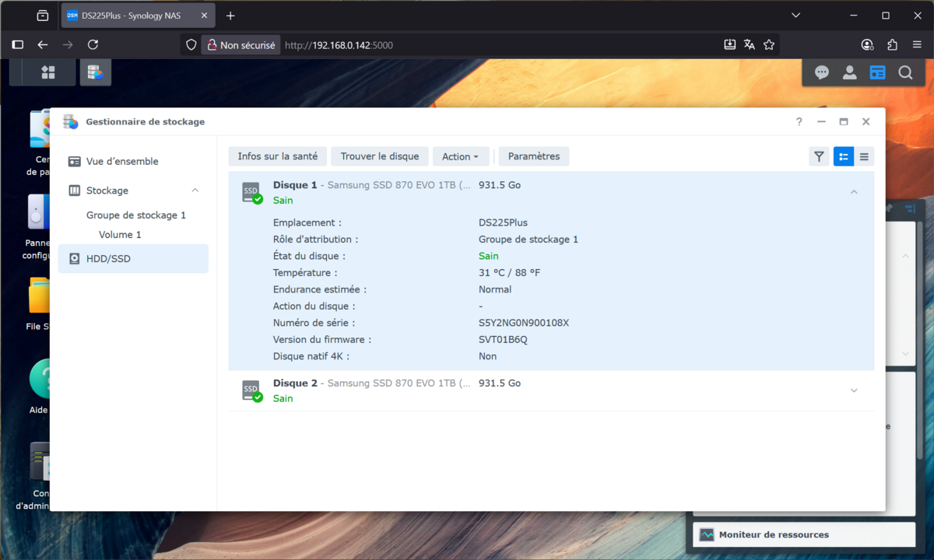Screen dimensions: 934x560
Task: Open the DSM widgets panel icon
Action: pyautogui.click(x=877, y=72)
